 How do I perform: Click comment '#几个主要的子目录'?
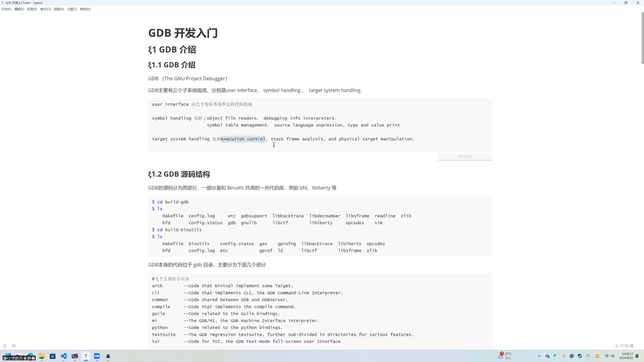click(x=171, y=279)
